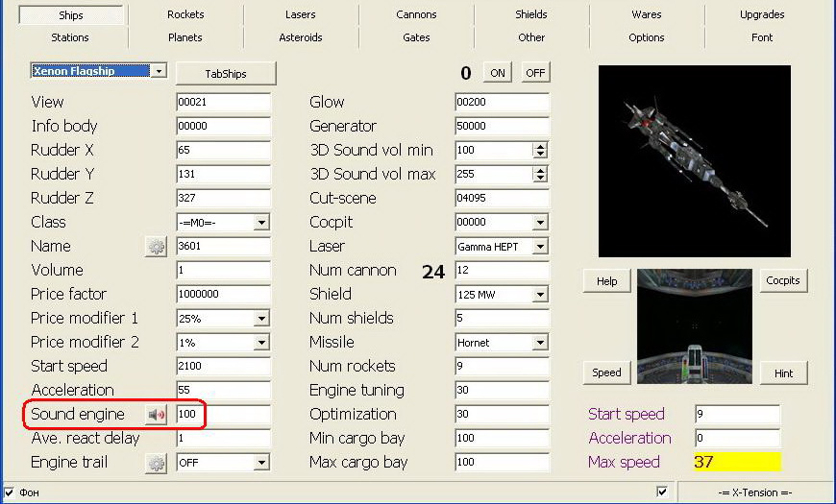Click the Price factor input field
This screenshot has width=836, height=504.
[223, 295]
